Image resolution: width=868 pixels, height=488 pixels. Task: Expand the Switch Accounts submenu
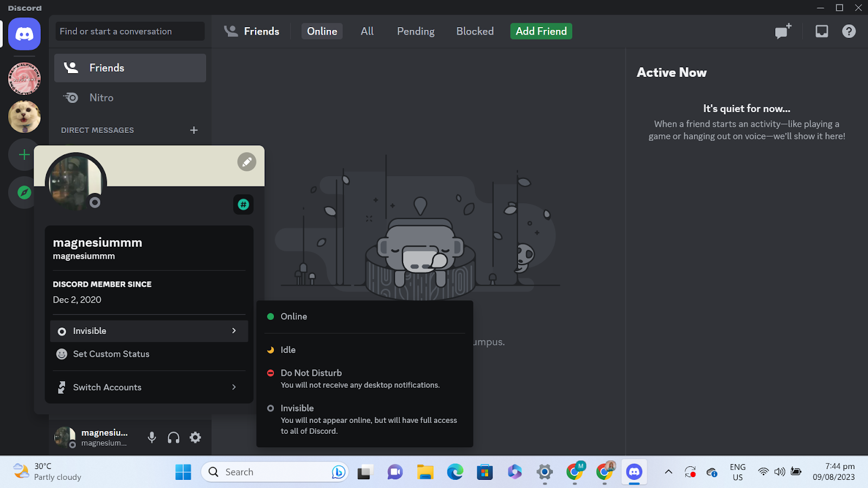click(x=149, y=387)
